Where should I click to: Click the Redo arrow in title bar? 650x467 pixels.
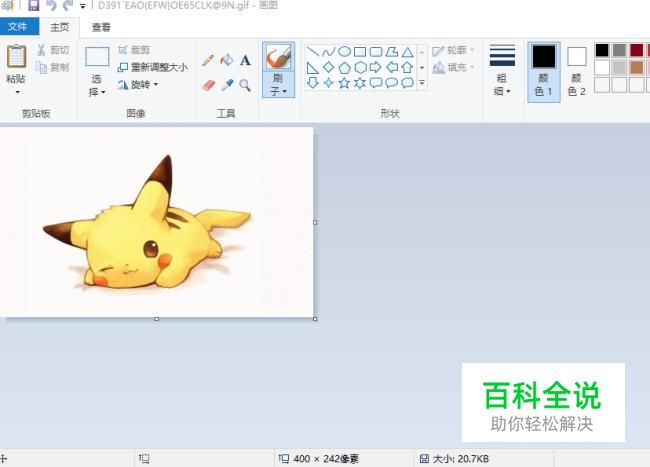[68, 5]
